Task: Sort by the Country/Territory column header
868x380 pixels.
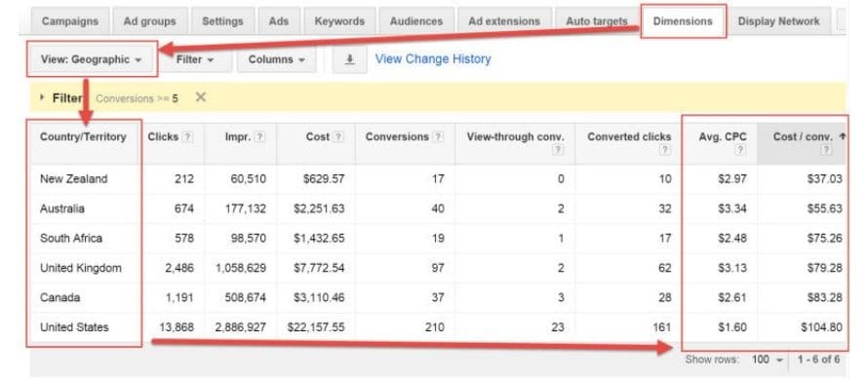Action: (x=83, y=137)
